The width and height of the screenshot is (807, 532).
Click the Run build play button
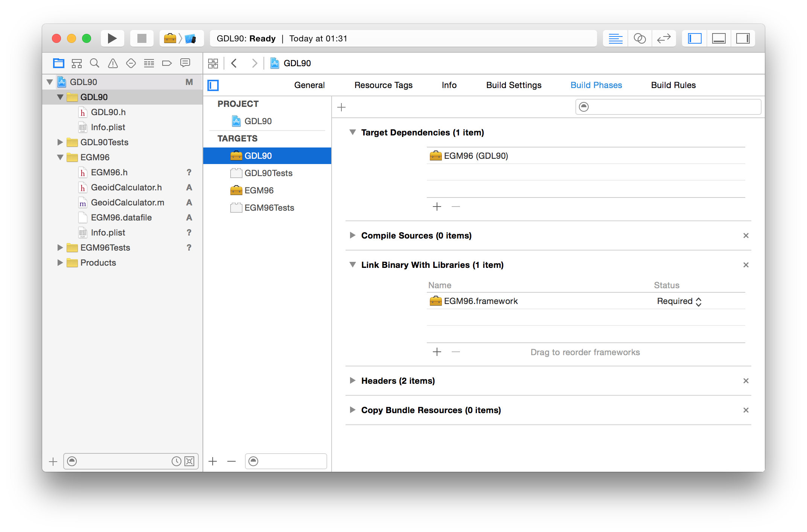click(112, 38)
